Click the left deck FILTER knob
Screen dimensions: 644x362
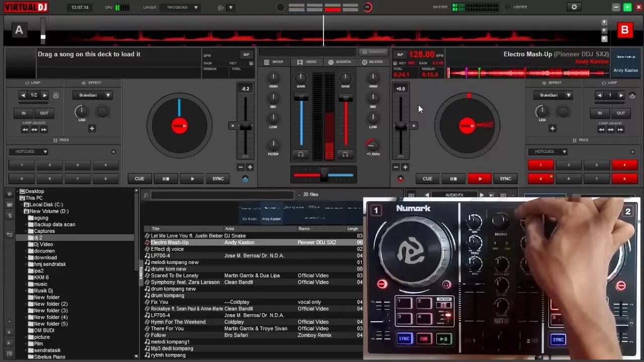[273, 145]
